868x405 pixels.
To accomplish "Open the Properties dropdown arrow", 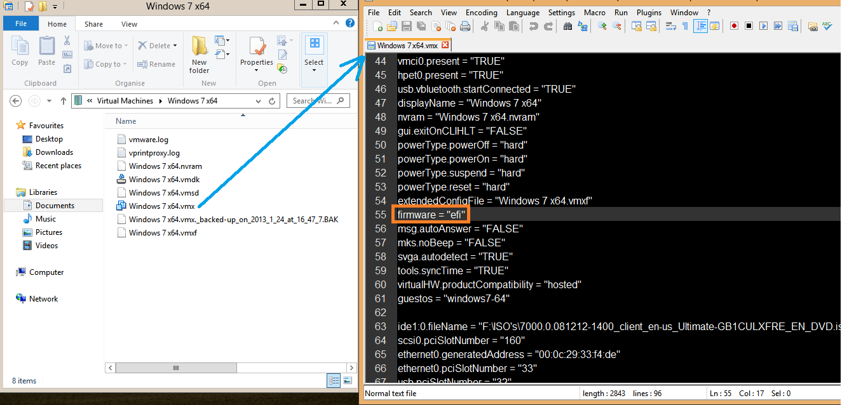I will tap(257, 70).
